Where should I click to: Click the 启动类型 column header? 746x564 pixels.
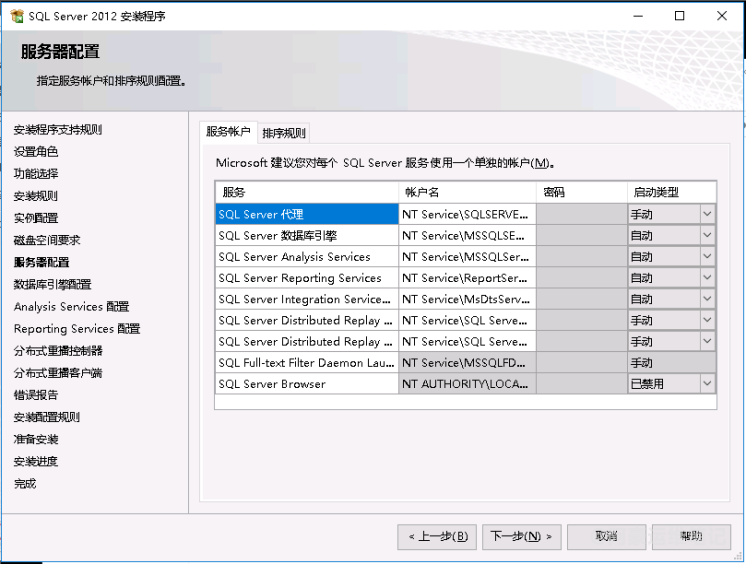pyautogui.click(x=670, y=192)
